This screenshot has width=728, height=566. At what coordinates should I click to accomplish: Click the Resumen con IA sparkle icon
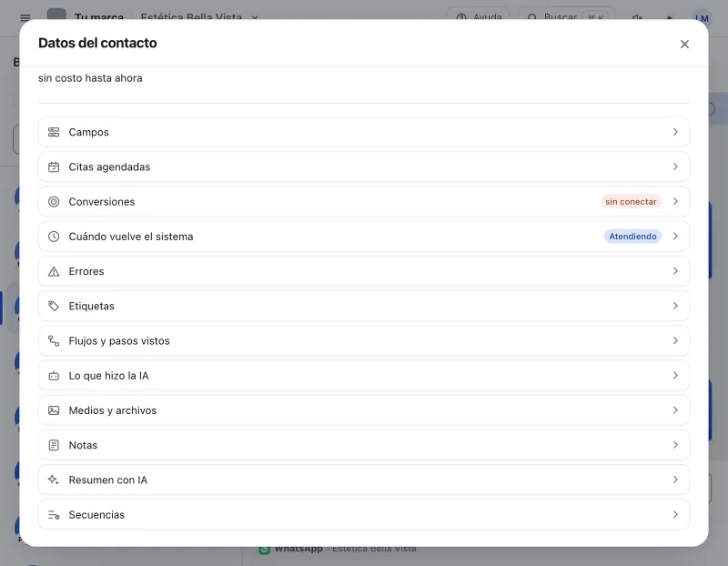54,480
